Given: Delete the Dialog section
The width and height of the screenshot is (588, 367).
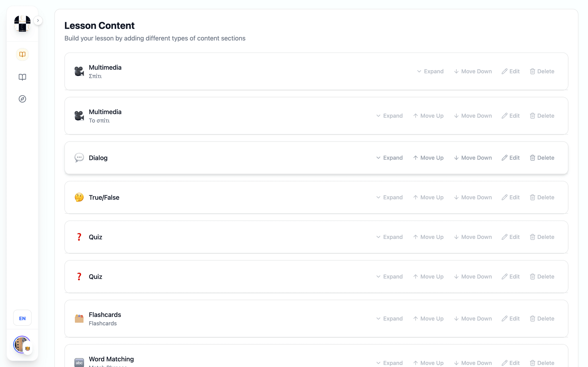Looking at the screenshot, I should 542,158.
